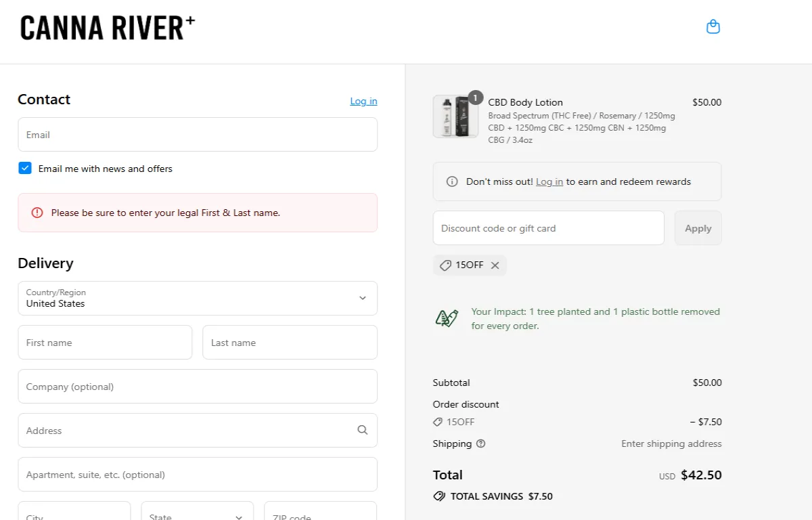The image size is (812, 520).
Task: Select the First name field
Action: tap(105, 343)
